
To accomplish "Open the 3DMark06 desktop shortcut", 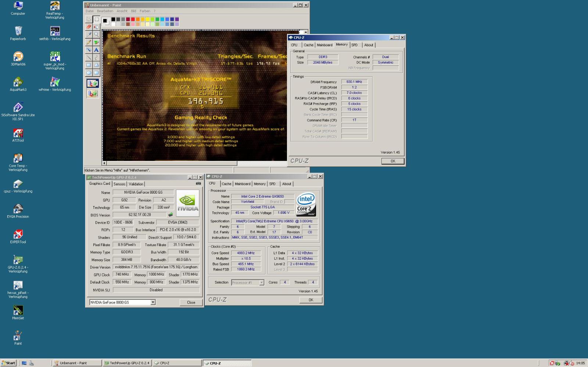I will (18, 59).
